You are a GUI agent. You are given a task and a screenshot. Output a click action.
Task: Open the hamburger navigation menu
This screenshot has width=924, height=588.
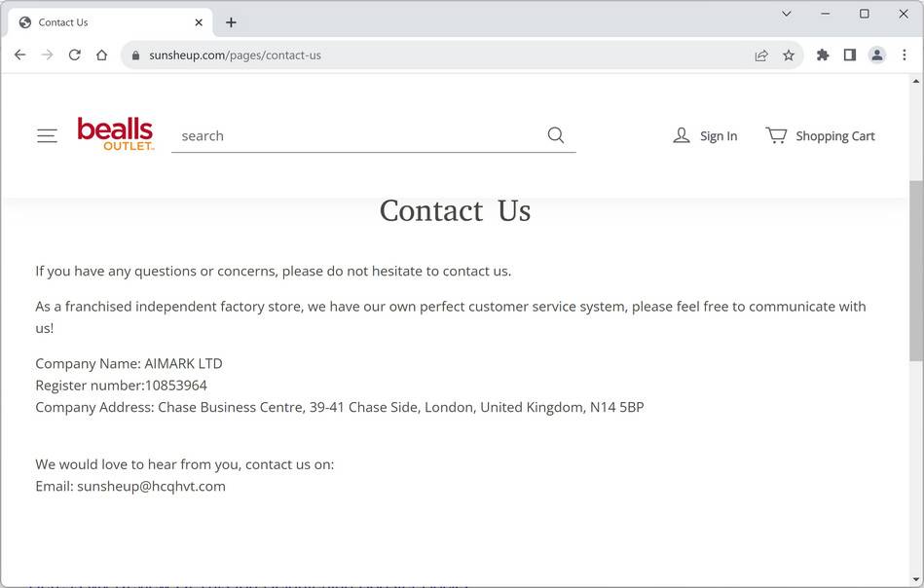pos(47,136)
